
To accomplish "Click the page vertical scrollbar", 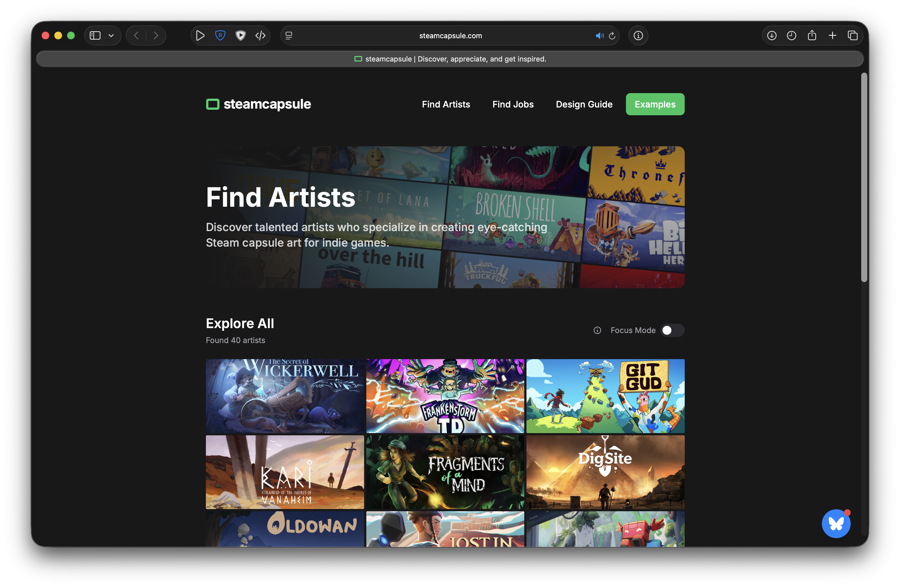I will click(x=864, y=178).
